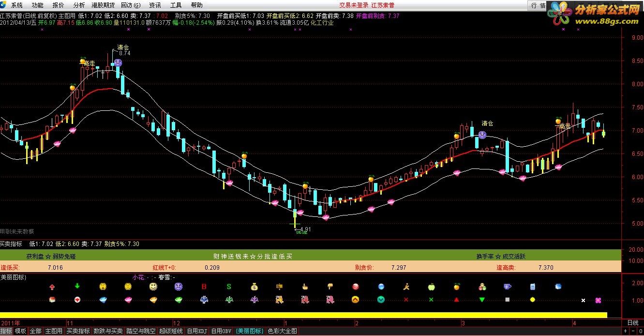Screen dimensions: 644x336
Task: Click the yellow dot icon
Action: 533,300
